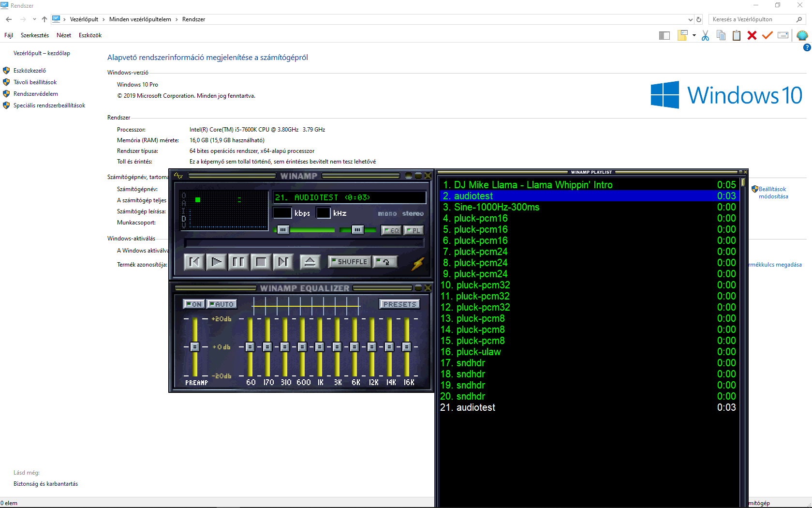
Task: Open equalizer PRESETS menu
Action: pyautogui.click(x=399, y=304)
